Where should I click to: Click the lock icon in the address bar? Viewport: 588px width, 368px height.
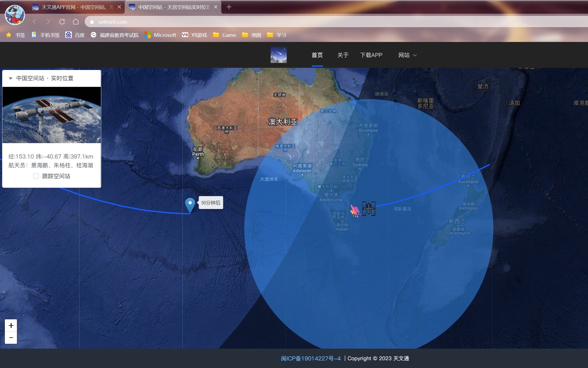coord(92,22)
